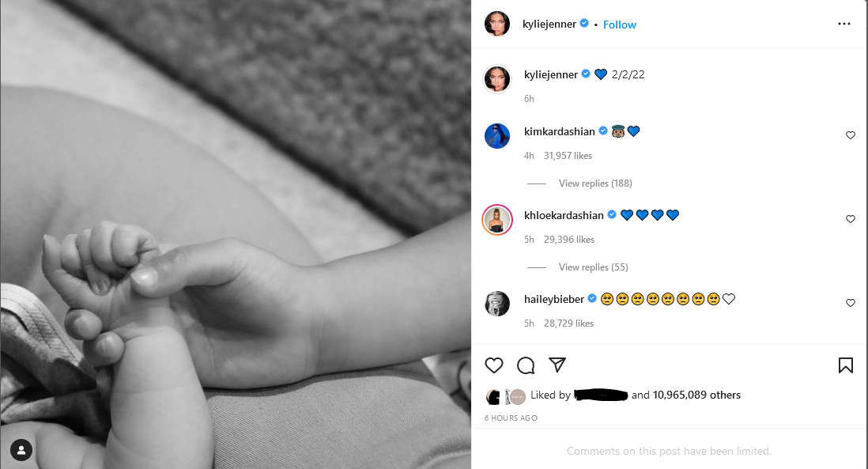Like khloekardashian's comment
This screenshot has width=868, height=469.
pos(851,219)
